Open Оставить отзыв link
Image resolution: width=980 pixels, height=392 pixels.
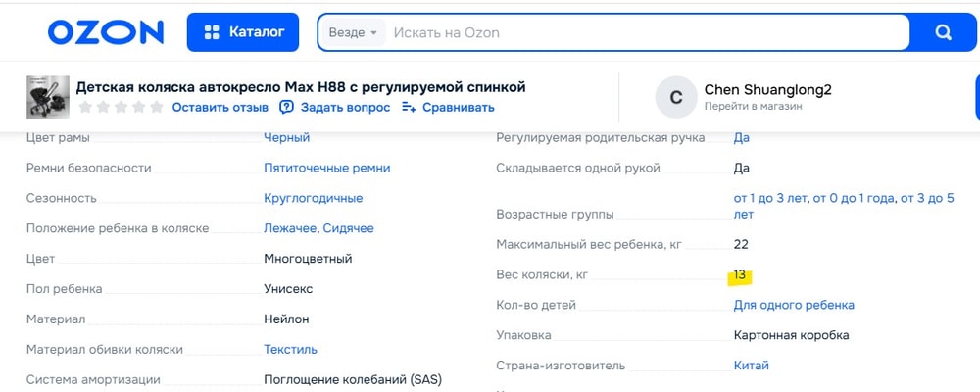[x=220, y=108]
